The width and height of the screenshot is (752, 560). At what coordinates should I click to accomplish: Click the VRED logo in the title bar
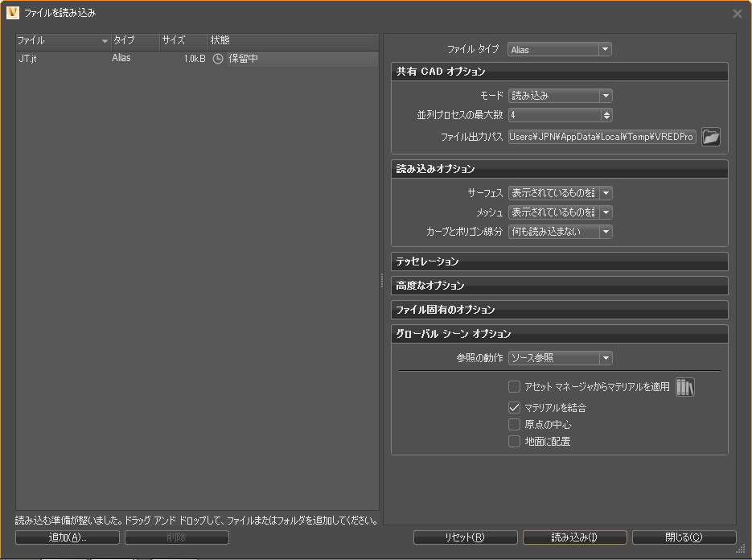11,13
